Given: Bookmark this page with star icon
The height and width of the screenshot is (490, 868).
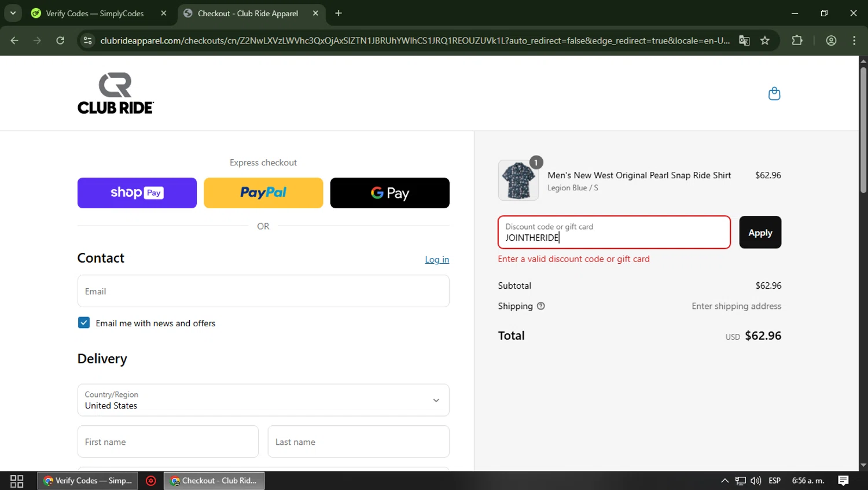Looking at the screenshot, I should [765, 40].
